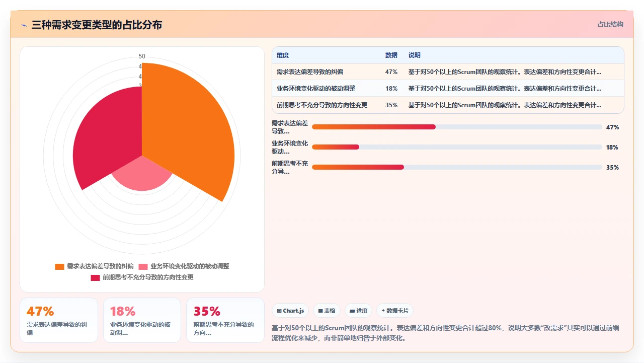This screenshot has width=644, height=363.
Task: Click the 47% progress bar for 需求表达偏差
Action: (x=457, y=127)
